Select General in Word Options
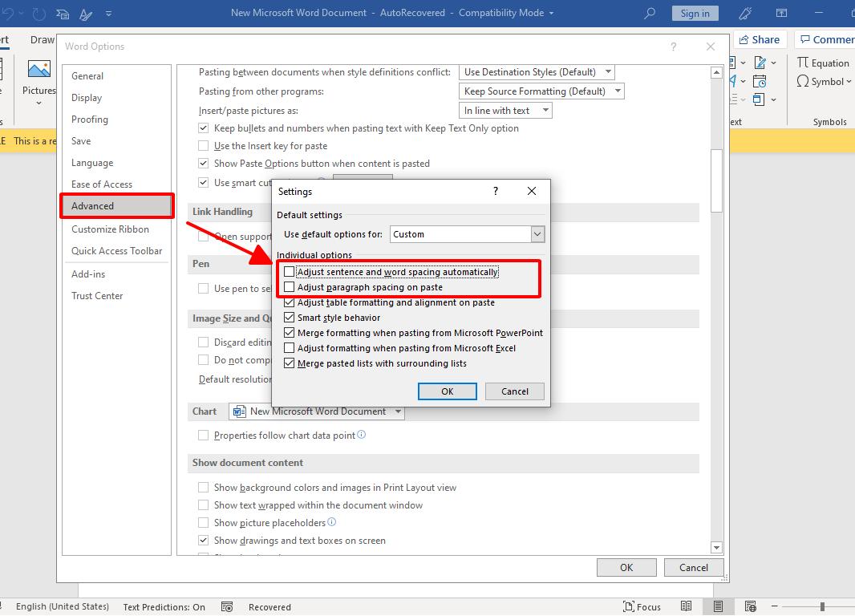This screenshot has height=616, width=855. [x=87, y=76]
